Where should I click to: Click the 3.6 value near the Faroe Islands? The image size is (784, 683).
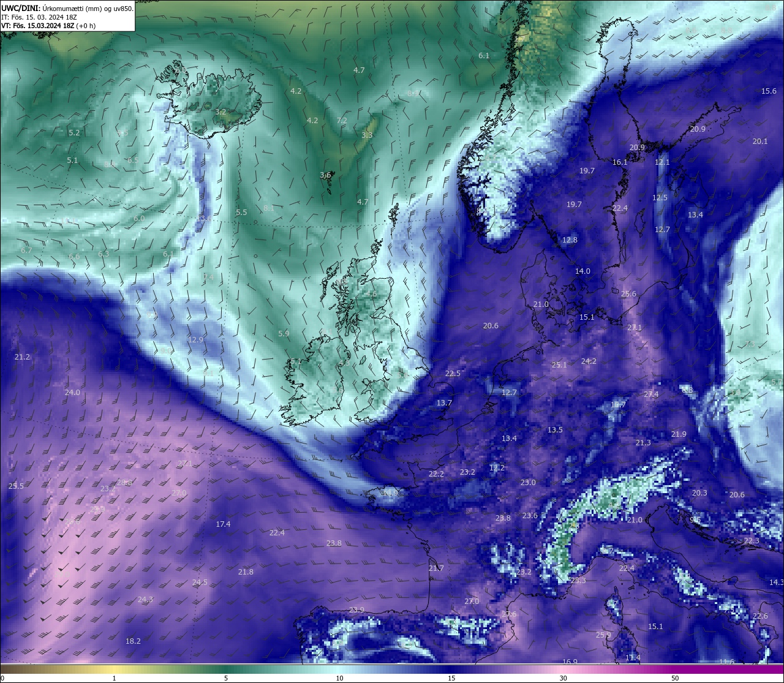[x=325, y=175]
